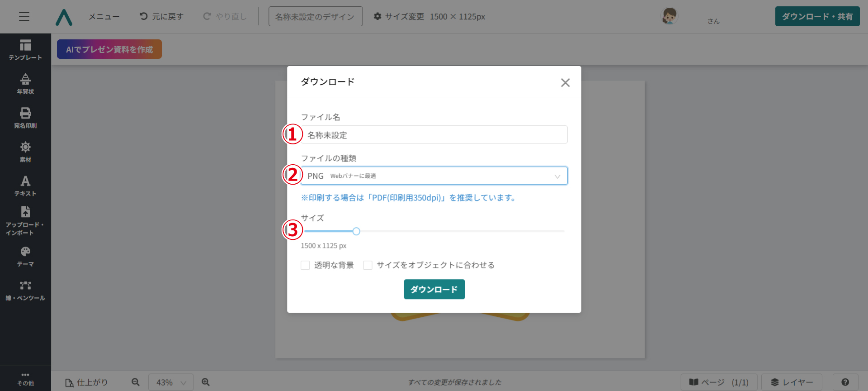Click the サイズ slider handle

point(356,232)
